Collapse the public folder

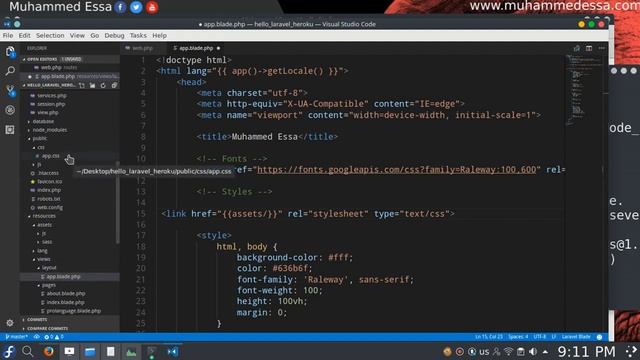click(40, 138)
